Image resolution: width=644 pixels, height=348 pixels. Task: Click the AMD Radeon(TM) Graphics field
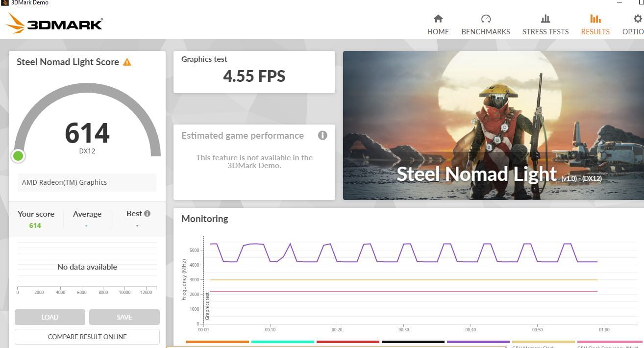pos(87,182)
